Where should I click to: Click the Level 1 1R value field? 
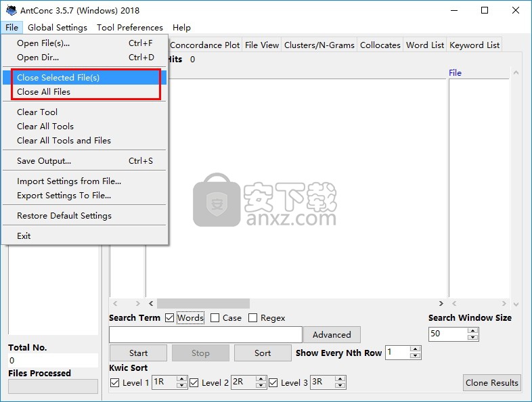tap(164, 382)
